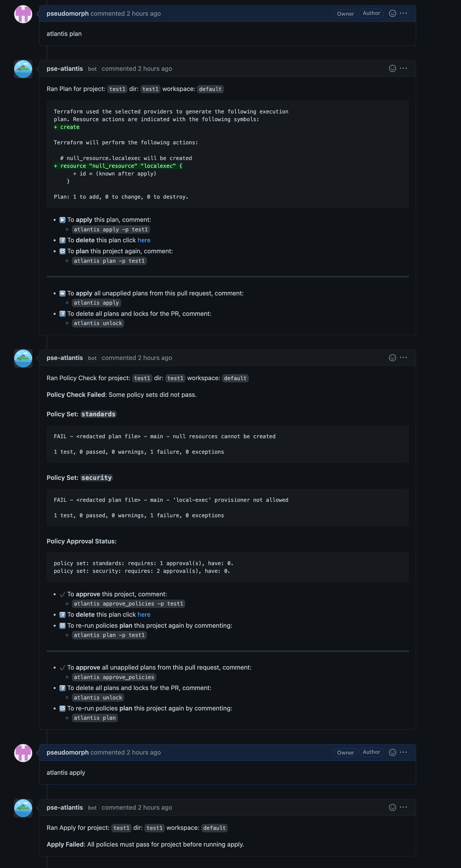The height and width of the screenshot is (868, 461).
Task: Add reaction to the Ran Apply comment
Action: (392, 807)
